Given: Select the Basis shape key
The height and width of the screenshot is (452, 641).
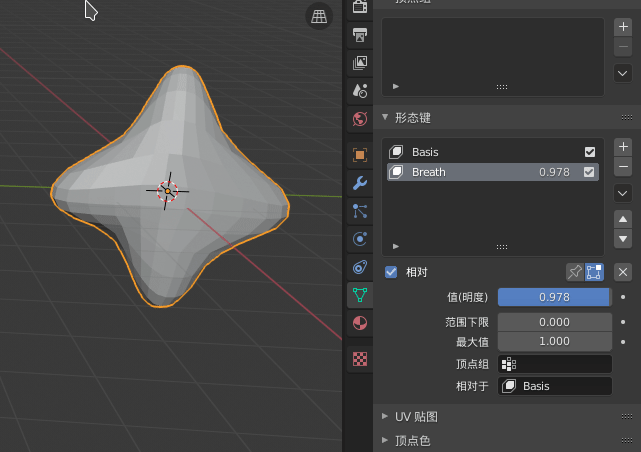Looking at the screenshot, I should pos(493,152).
